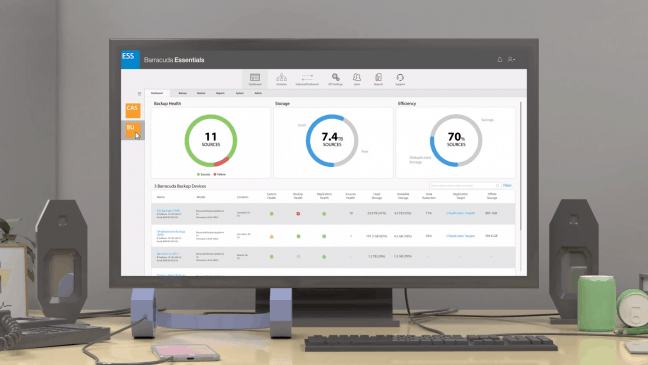
Task: Sort by the Location column header
Action: coord(243,197)
